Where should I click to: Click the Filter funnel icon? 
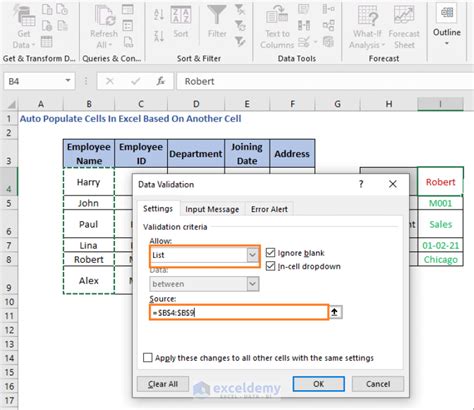217,15
